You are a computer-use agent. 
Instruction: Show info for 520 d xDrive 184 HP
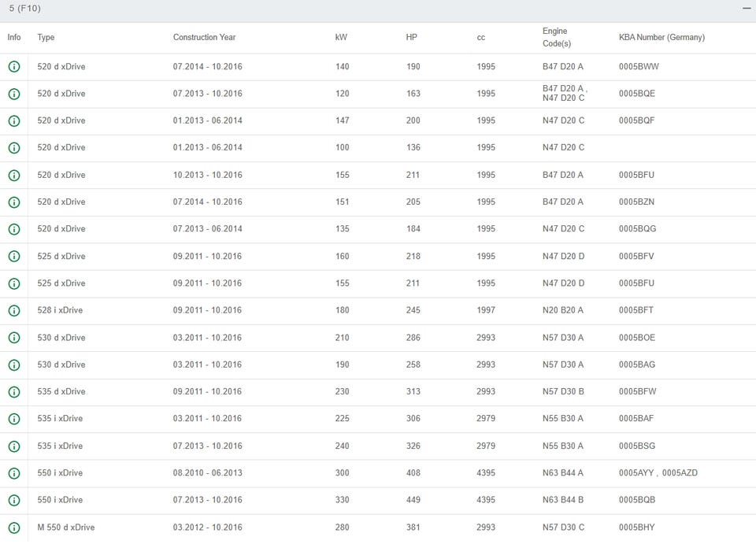click(x=14, y=229)
